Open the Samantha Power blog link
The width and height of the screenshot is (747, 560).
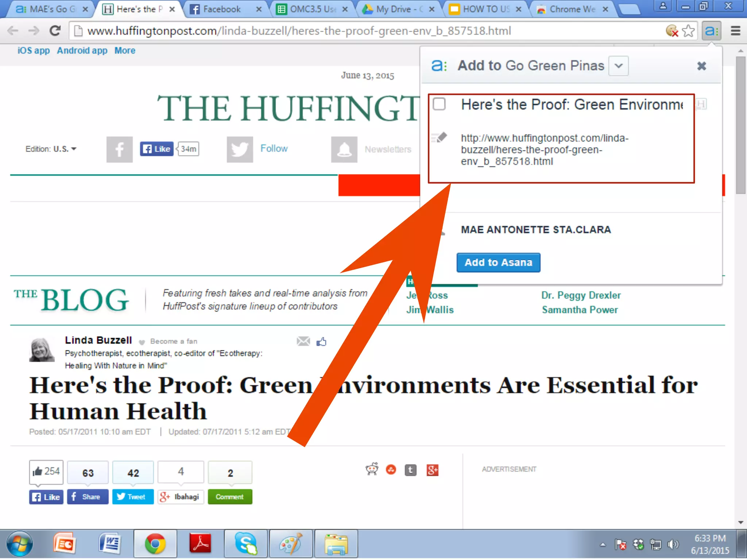(580, 310)
